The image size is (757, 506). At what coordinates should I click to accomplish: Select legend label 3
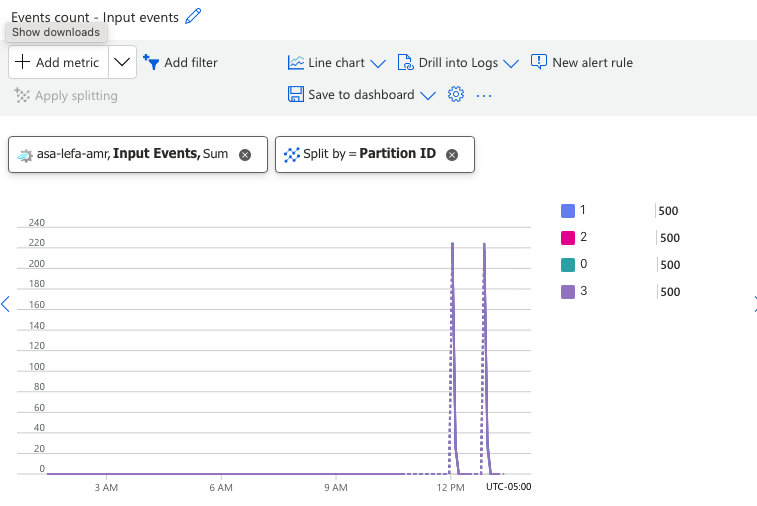[x=583, y=291]
